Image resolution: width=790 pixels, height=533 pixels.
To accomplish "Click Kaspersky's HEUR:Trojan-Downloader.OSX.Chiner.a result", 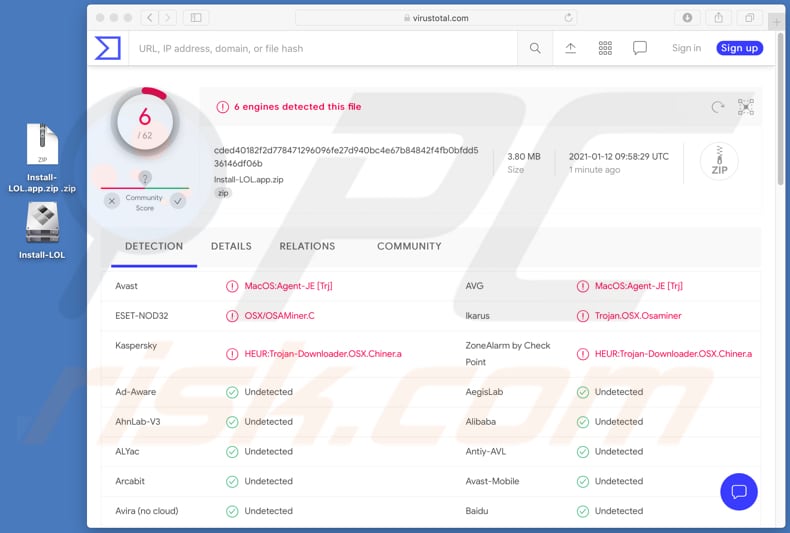I will 323,354.
